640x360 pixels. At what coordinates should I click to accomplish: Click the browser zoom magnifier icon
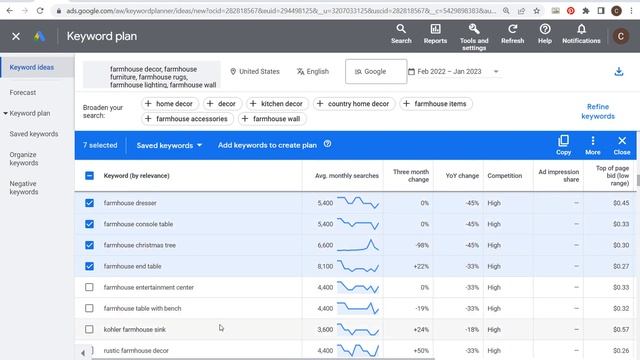point(506,11)
